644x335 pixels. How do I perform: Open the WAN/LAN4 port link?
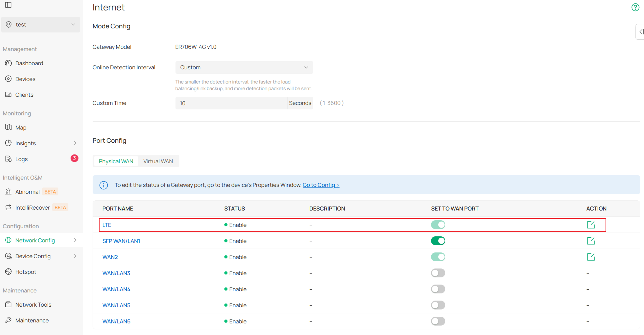[116, 289]
